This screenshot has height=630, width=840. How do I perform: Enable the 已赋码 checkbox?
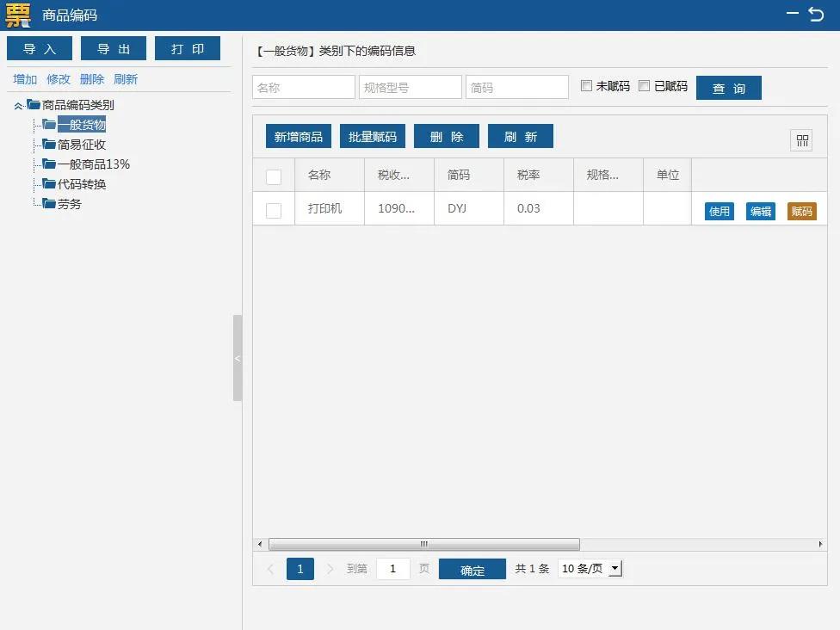(x=644, y=86)
